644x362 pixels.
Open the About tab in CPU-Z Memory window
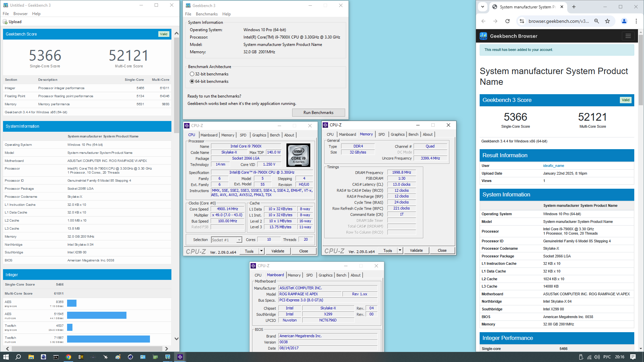click(428, 134)
